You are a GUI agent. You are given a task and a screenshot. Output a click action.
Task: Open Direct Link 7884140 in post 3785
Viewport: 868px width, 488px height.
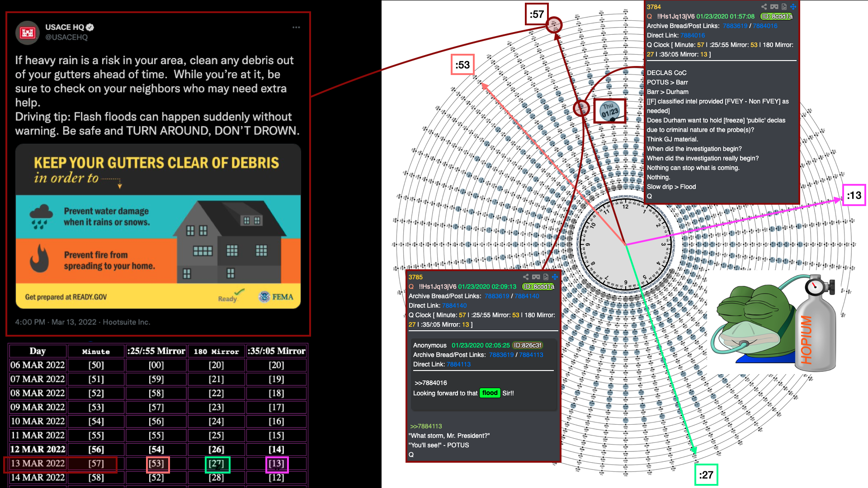454,305
